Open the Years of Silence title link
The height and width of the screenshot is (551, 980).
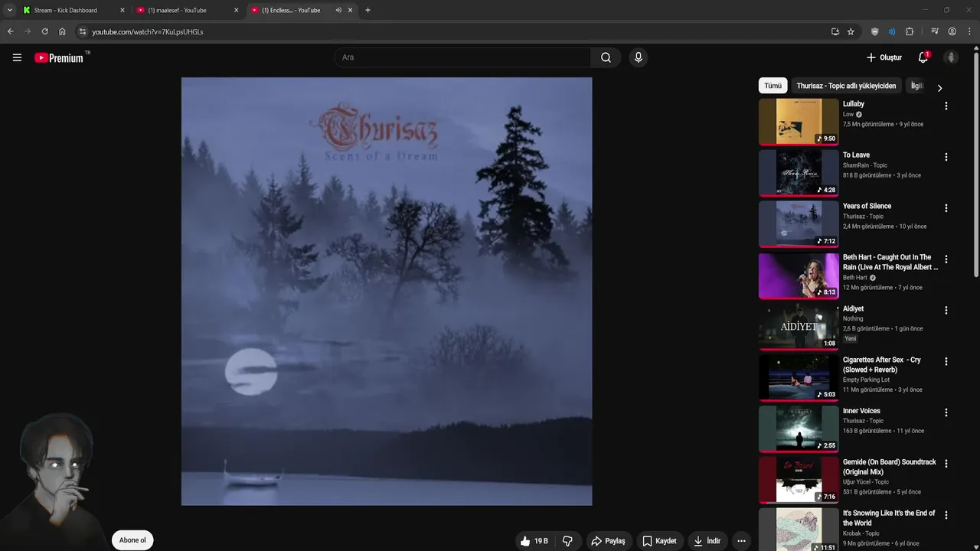867,206
